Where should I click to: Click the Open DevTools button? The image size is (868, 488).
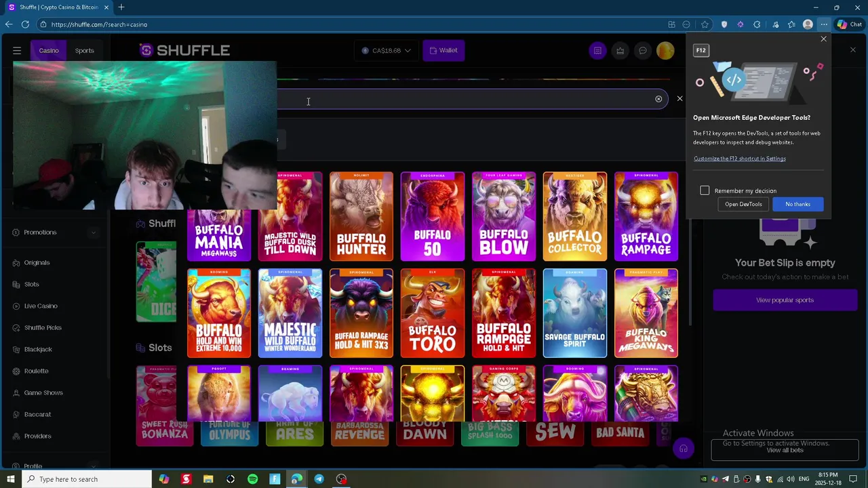coord(743,204)
